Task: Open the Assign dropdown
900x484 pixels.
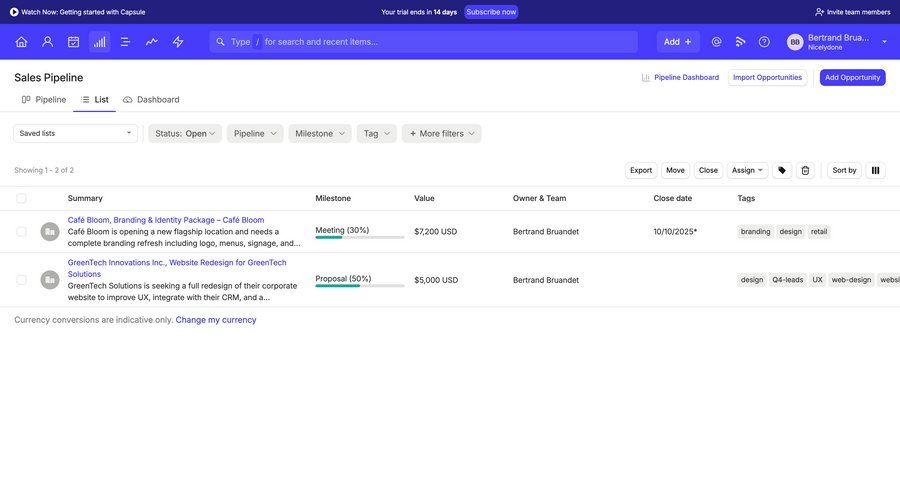Action: [x=747, y=171]
